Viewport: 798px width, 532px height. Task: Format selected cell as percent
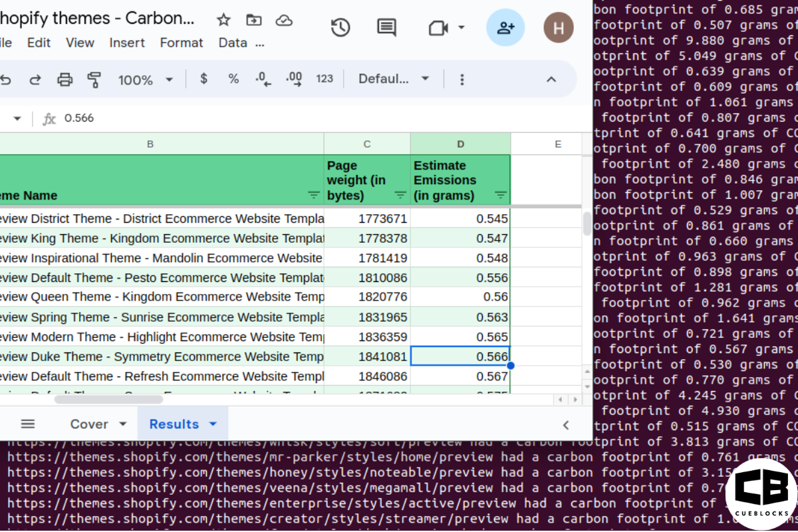coord(233,78)
